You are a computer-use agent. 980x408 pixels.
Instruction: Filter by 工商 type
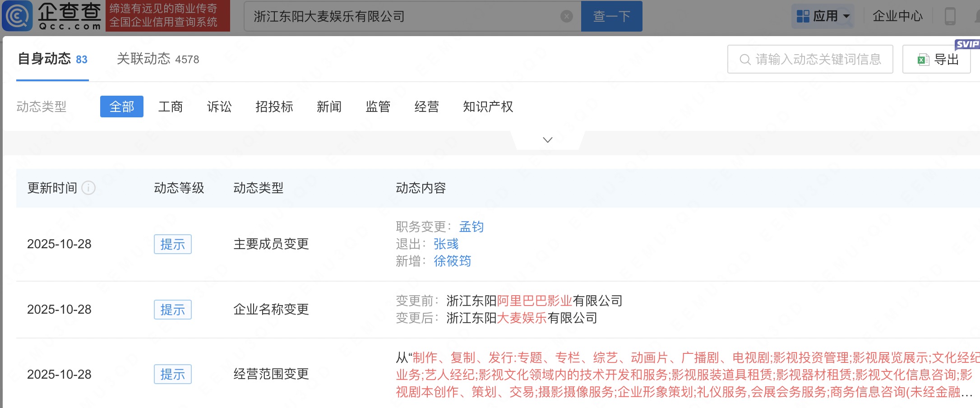(x=171, y=107)
